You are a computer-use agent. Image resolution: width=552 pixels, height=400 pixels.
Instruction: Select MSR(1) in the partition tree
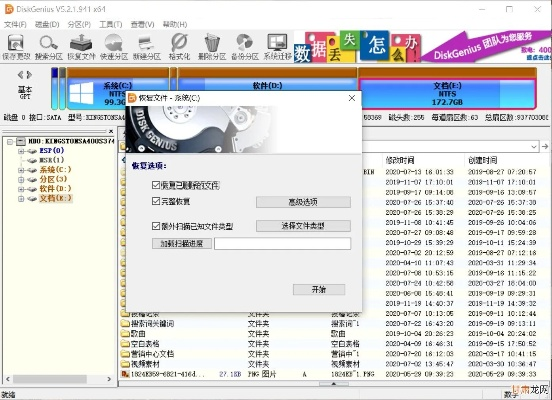(x=51, y=160)
